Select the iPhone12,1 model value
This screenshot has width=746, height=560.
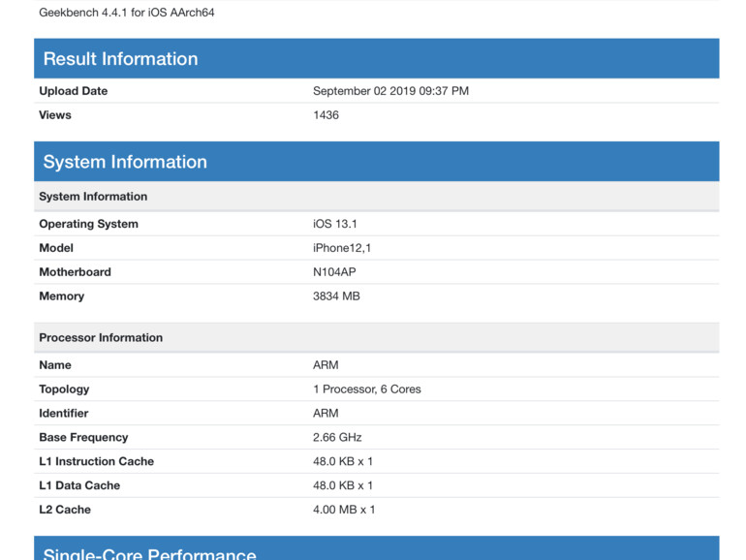(342, 248)
